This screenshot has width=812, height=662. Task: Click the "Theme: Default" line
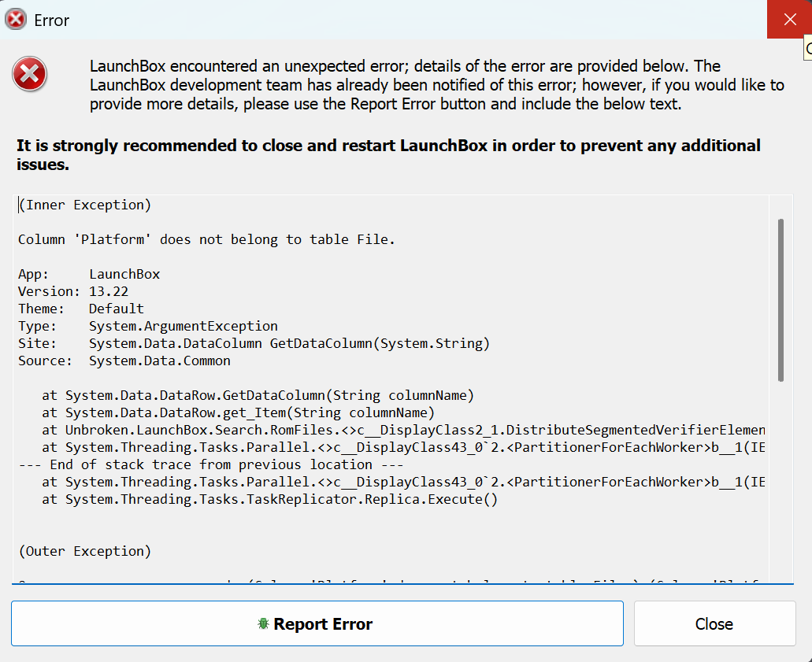pos(81,309)
